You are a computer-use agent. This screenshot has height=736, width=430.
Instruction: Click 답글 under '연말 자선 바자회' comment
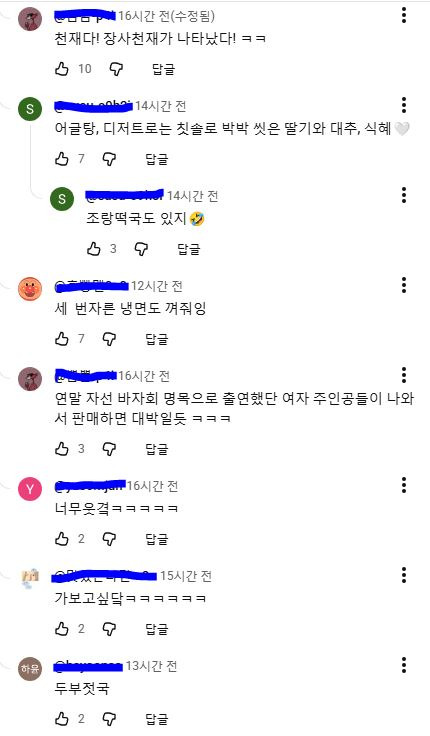tap(157, 449)
